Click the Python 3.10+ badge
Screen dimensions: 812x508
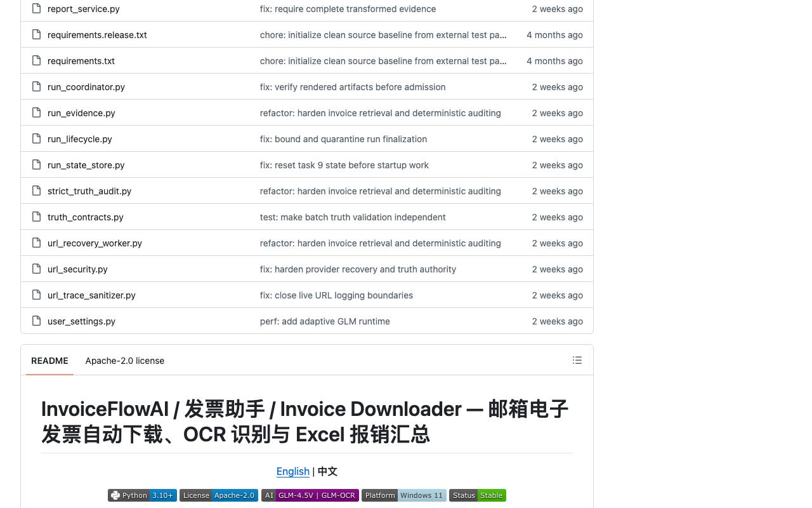point(142,495)
